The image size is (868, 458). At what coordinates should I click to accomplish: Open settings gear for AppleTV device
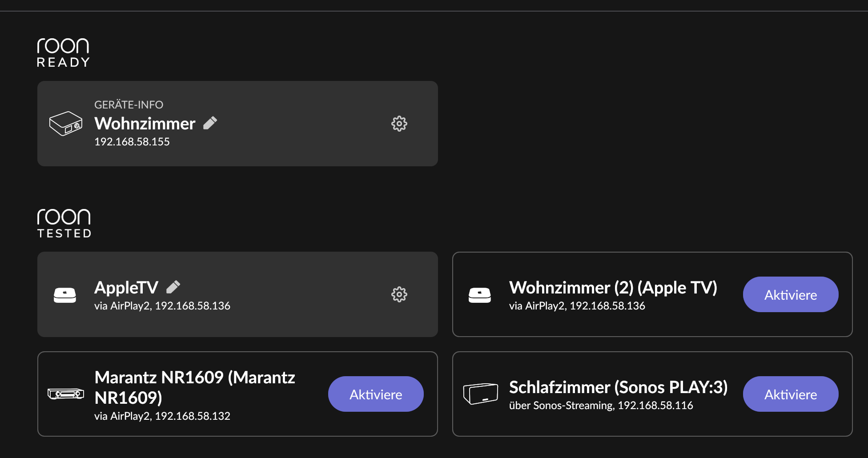[x=399, y=294]
